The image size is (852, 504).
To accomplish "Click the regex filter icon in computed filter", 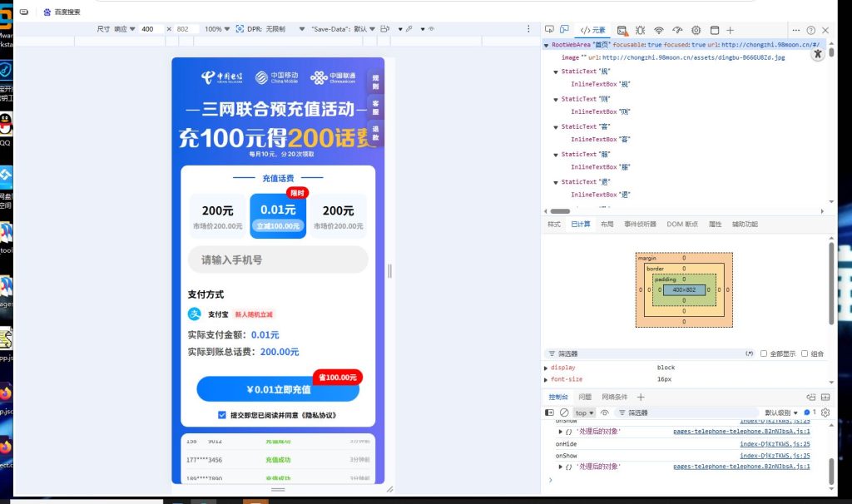I will tap(750, 353).
